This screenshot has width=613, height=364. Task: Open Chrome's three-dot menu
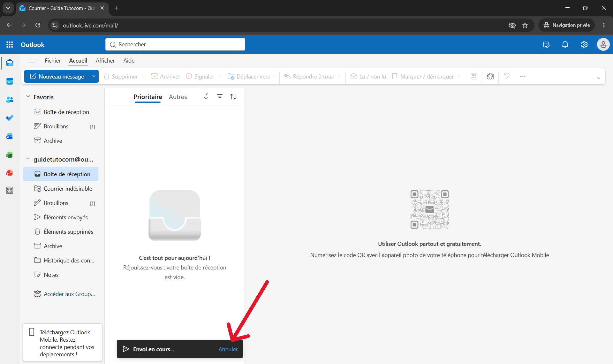tap(604, 25)
